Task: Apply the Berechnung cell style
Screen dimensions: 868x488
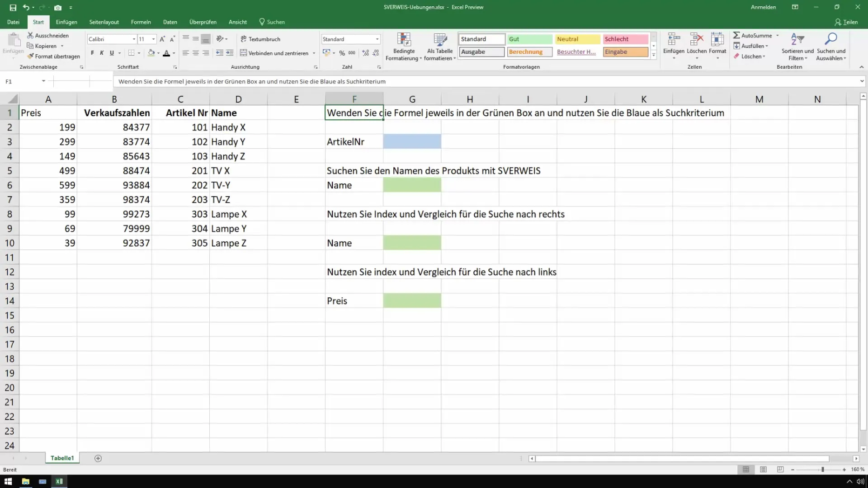Action: (x=529, y=52)
